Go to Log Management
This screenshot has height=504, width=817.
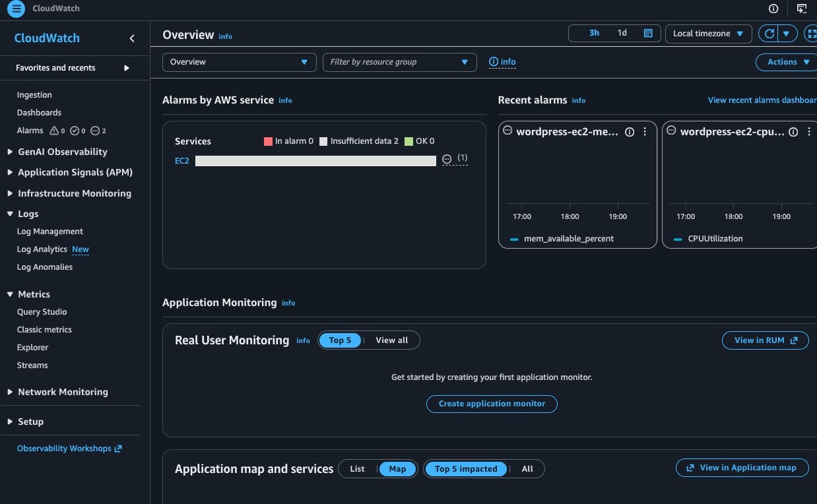(x=50, y=232)
